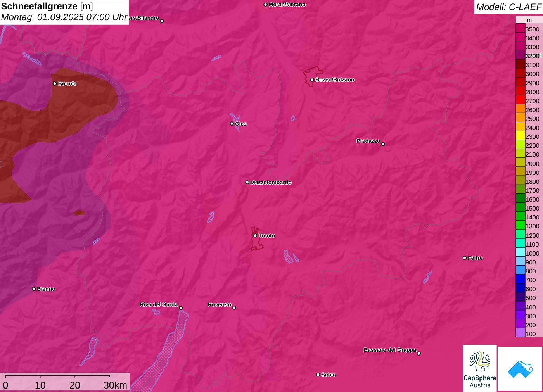The height and width of the screenshot is (392, 543).
Task: Select the 1000 m cyan legend swatch
Action: click(521, 252)
